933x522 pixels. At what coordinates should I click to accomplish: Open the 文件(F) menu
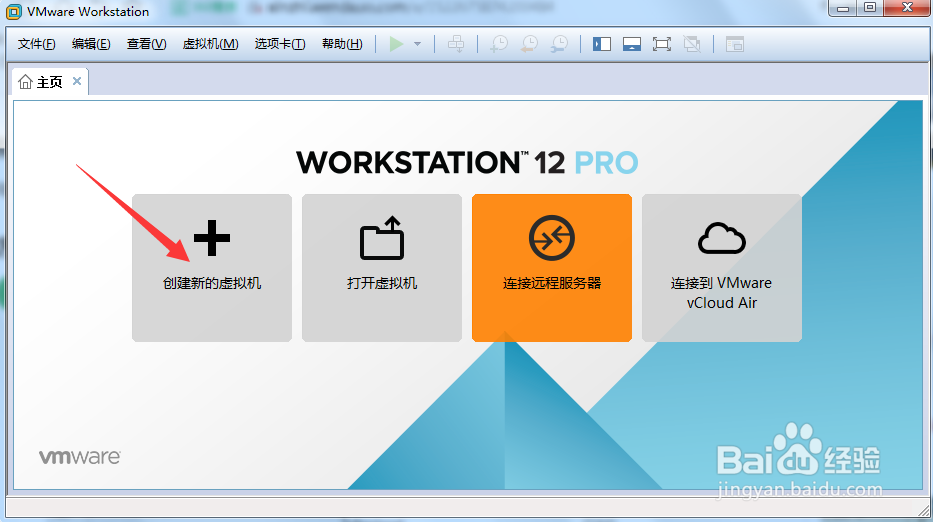pos(36,44)
